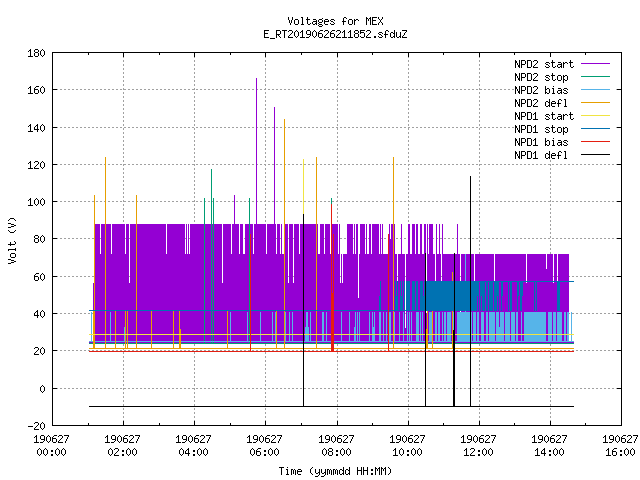The image size is (640, 480).
Task: Click the chart title Voltages for MEX
Action: (335, 21)
